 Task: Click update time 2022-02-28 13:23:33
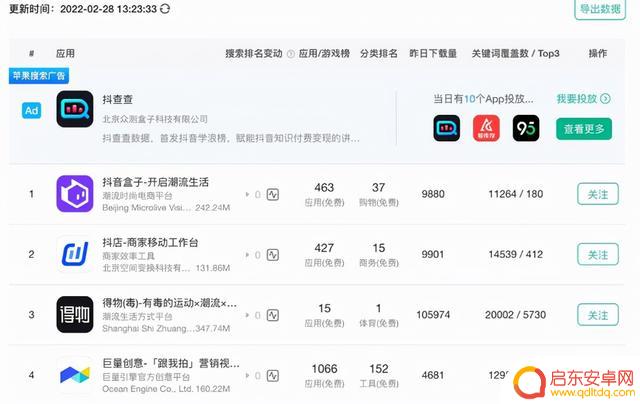[109, 9]
